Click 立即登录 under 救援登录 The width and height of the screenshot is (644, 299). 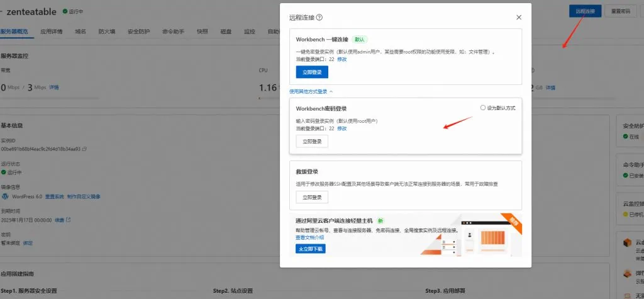click(x=312, y=197)
